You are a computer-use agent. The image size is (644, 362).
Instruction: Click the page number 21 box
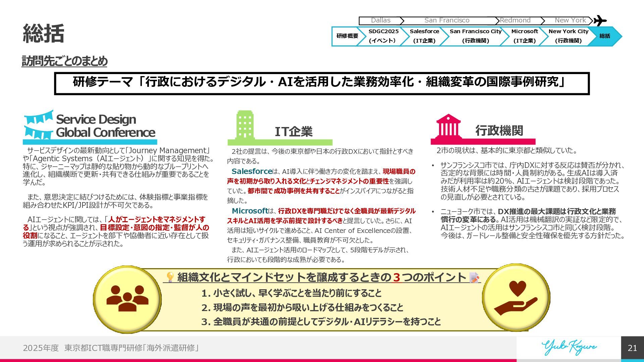632,348
